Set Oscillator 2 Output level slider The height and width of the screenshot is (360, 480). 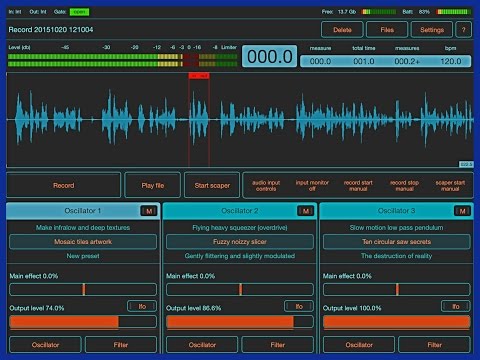pos(240,322)
